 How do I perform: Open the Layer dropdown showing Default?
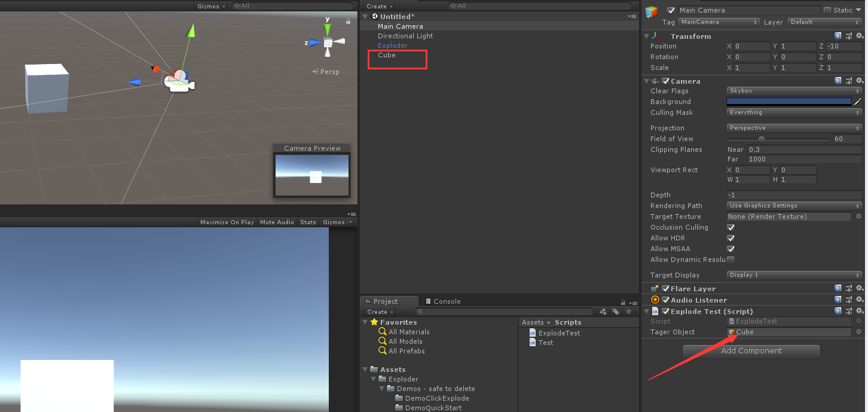click(x=824, y=22)
